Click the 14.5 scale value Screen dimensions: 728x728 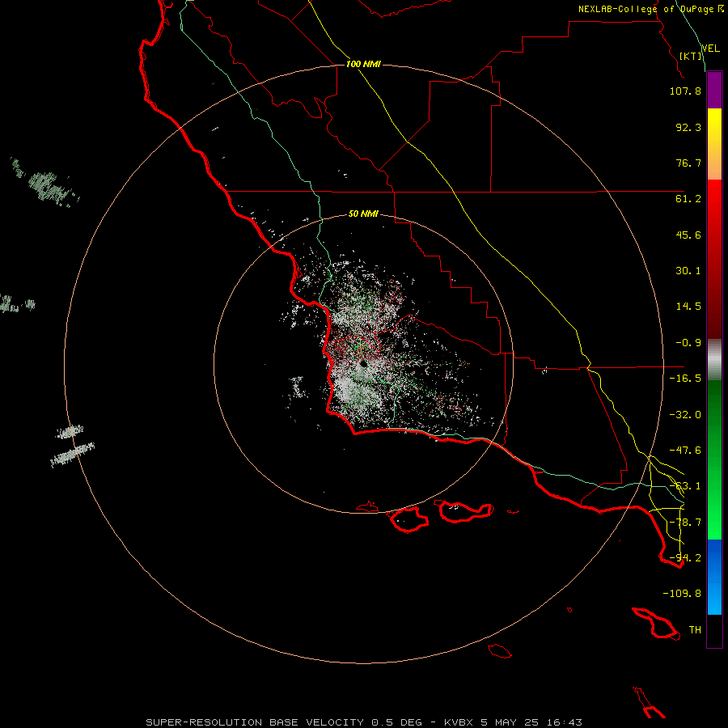pos(688,307)
